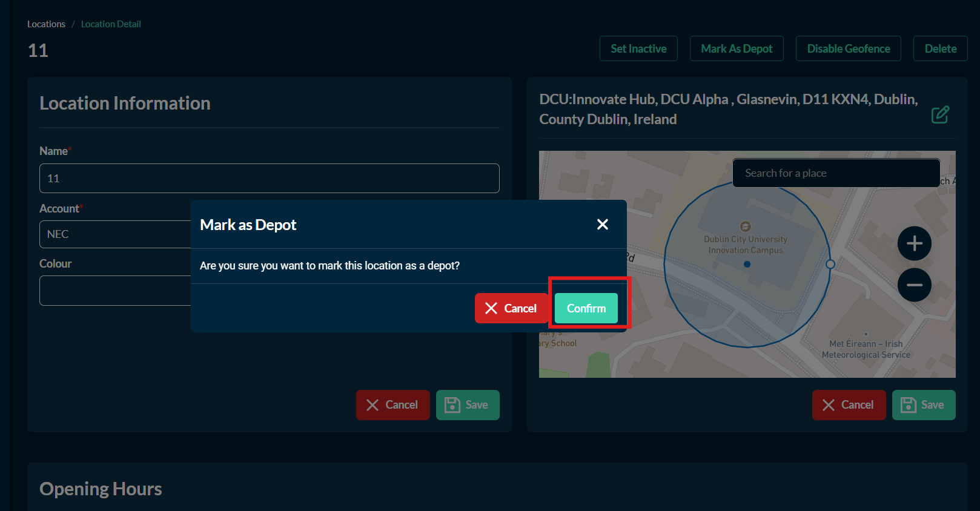This screenshot has height=511, width=980.
Task: Click the Opening Hours heading
Action: [x=101, y=489]
